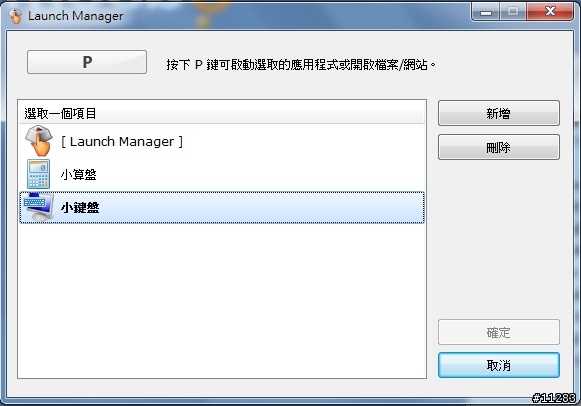Select the highlighted 小鍵盤 entry
The width and height of the screenshot is (581, 406).
[222, 207]
